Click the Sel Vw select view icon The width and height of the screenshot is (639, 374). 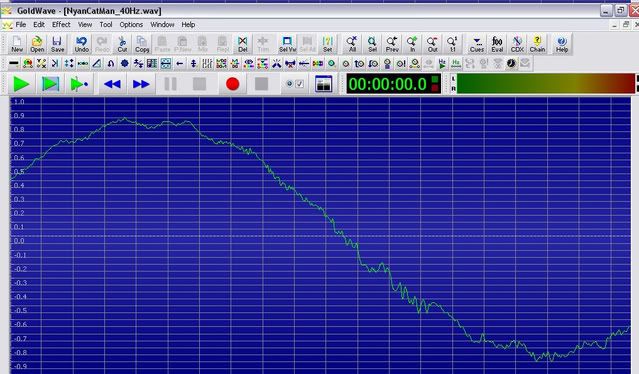click(287, 44)
